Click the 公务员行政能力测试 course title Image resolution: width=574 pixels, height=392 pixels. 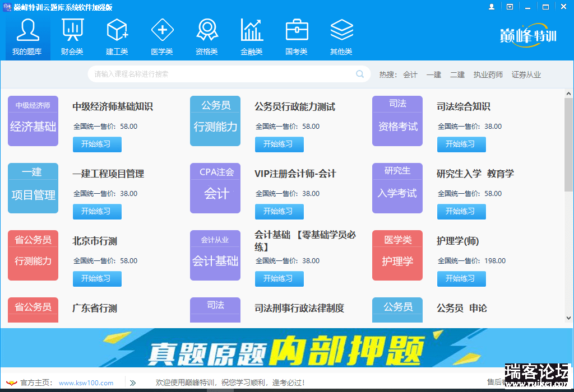(295, 106)
